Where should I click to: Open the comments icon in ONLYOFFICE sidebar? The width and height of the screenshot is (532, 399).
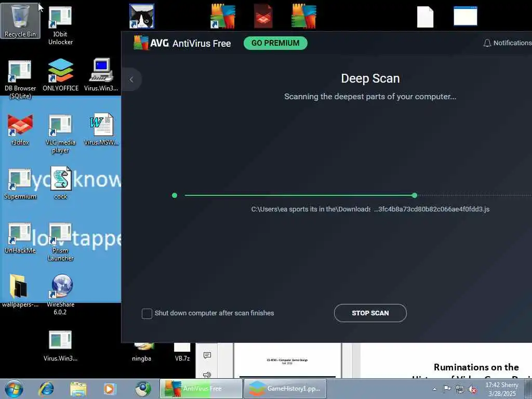coord(207,355)
